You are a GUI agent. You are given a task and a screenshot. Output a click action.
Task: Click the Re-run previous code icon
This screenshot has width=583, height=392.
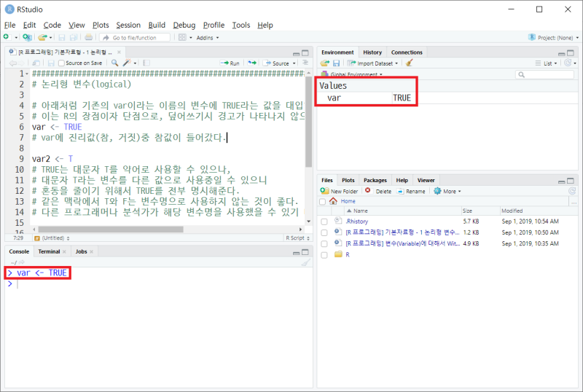point(252,63)
